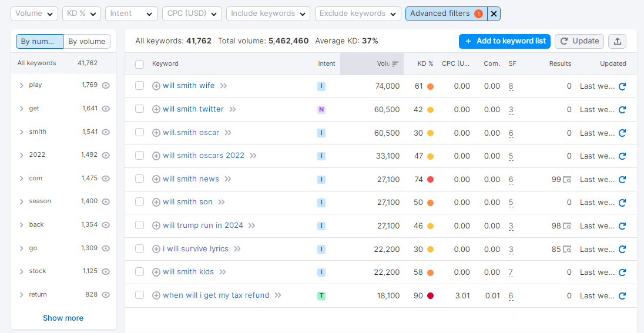This screenshot has height=333, width=644.
Task: Open double-arrow analysis for will smith kids
Action: (x=223, y=273)
